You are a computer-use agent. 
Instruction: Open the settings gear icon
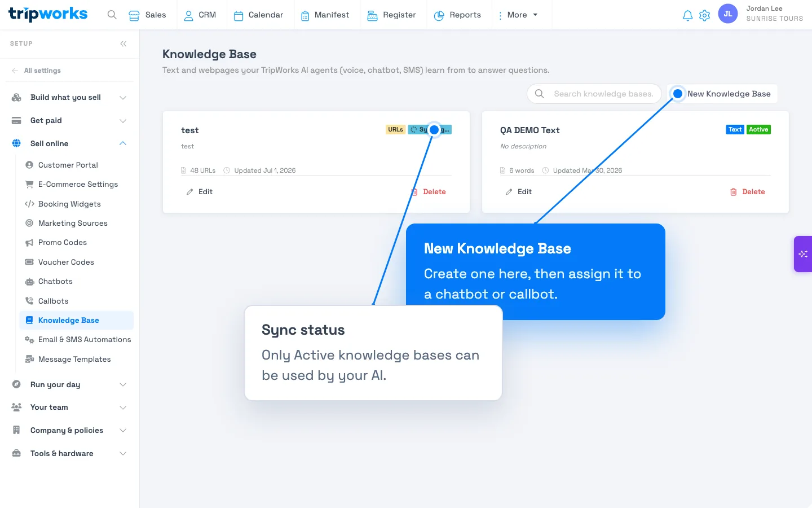coord(704,15)
